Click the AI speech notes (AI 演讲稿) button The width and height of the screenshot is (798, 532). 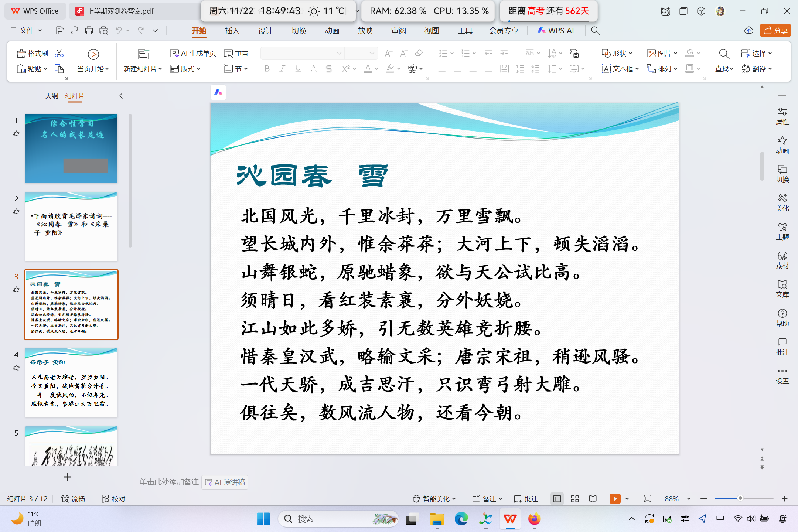click(225, 482)
